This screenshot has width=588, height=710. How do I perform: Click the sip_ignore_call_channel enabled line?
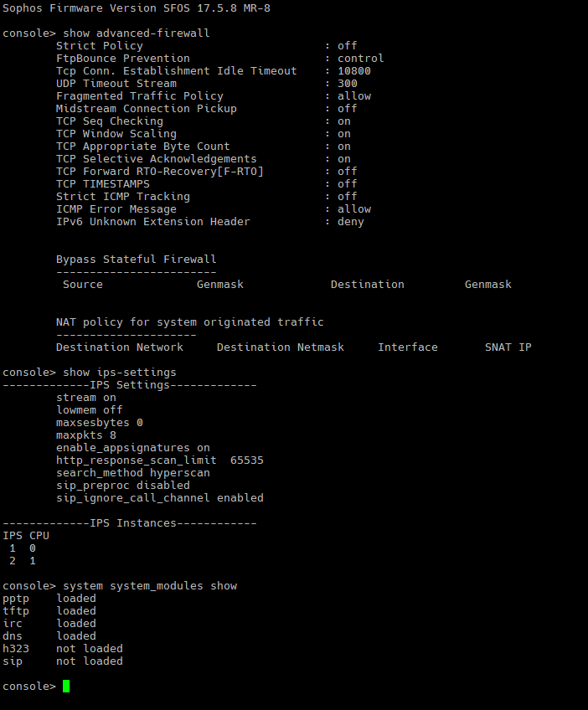pos(160,498)
